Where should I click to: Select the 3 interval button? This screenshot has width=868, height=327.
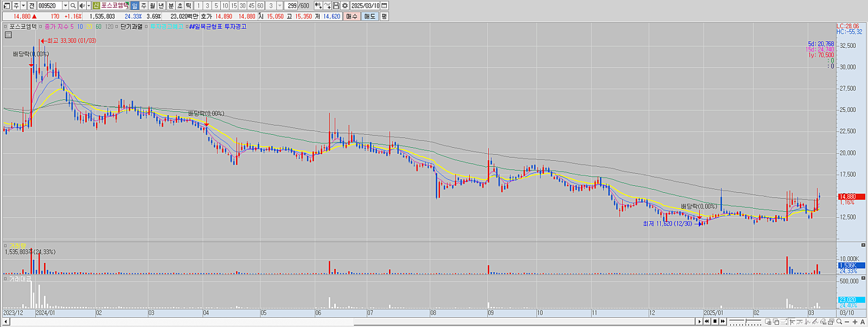207,5
